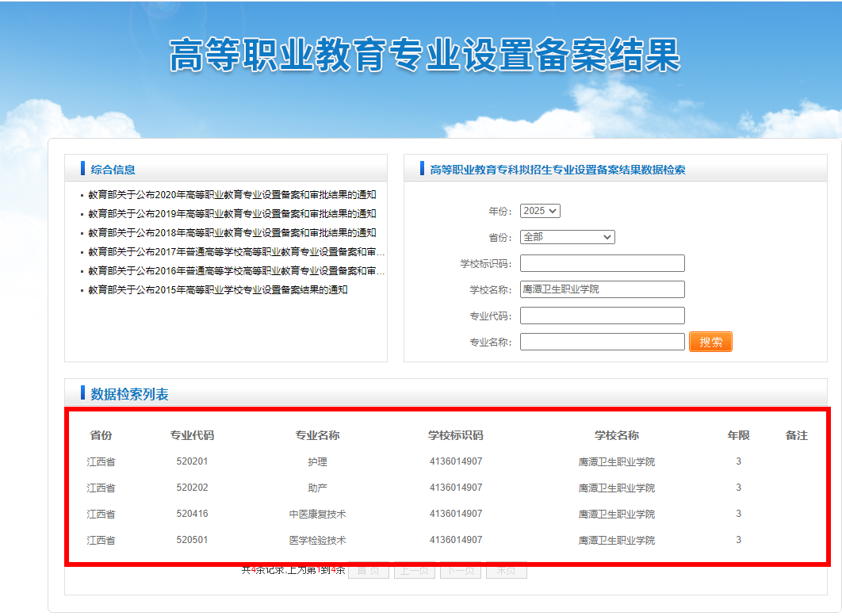This screenshot has height=616, width=842.
Task: Click 江西省 in the 医学检验技术 row
Action: 101,540
